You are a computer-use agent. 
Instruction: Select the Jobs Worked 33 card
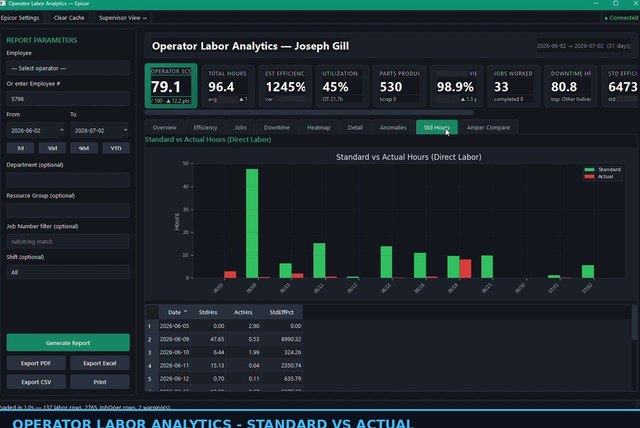(x=513, y=86)
